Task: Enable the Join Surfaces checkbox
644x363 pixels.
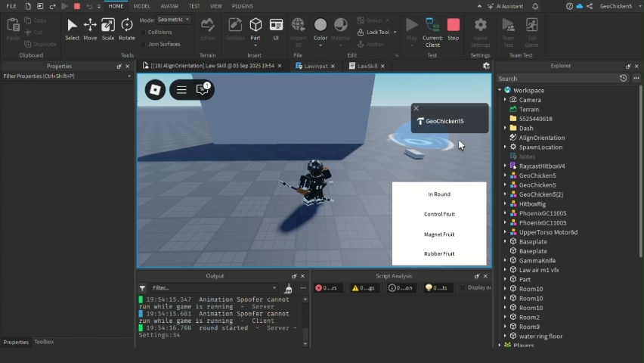Action: (143, 44)
